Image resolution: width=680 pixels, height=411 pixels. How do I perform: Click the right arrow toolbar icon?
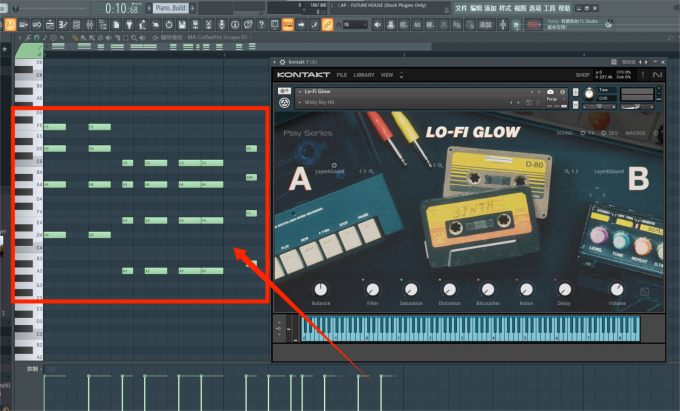pyautogui.click(x=301, y=25)
